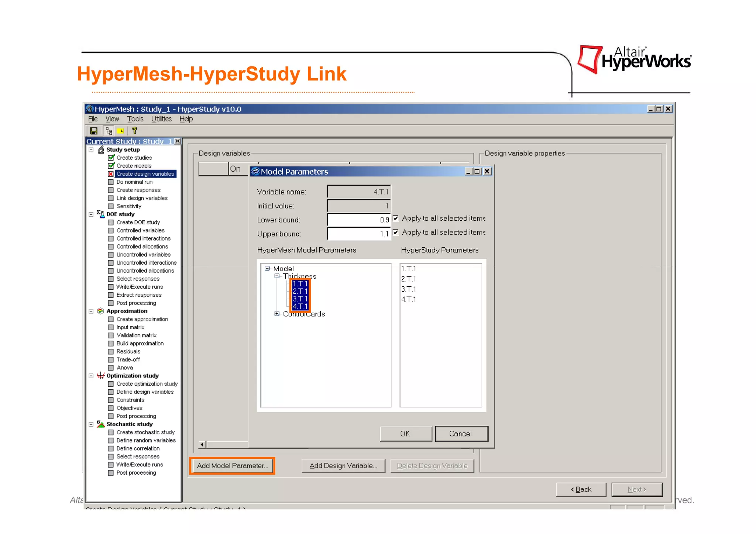Select Link design variables step
The width and height of the screenshot is (756, 534).
[x=142, y=198]
